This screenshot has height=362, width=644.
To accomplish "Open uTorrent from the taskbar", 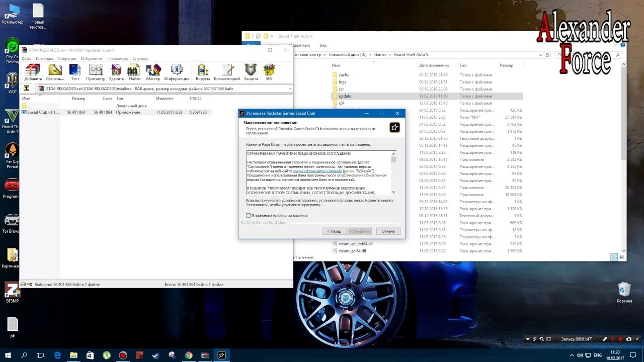I will click(x=107, y=355).
